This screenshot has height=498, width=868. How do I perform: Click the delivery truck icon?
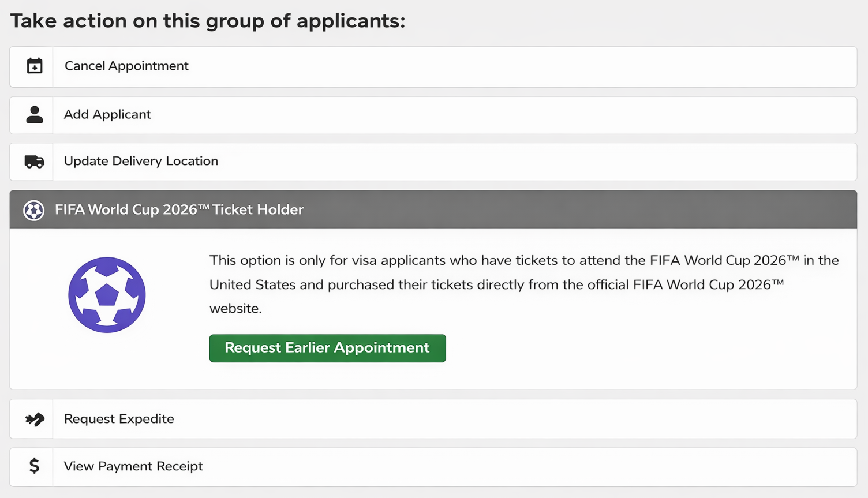pos(34,161)
